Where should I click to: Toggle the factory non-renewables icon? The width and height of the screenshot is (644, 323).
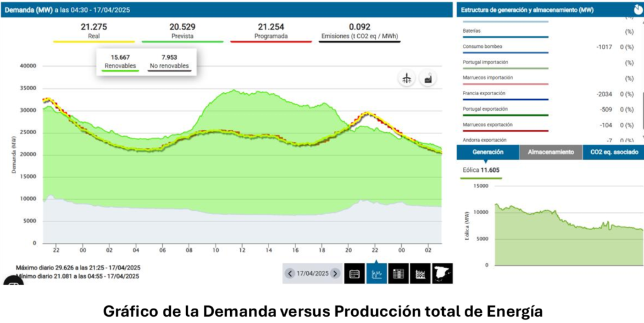click(x=428, y=78)
